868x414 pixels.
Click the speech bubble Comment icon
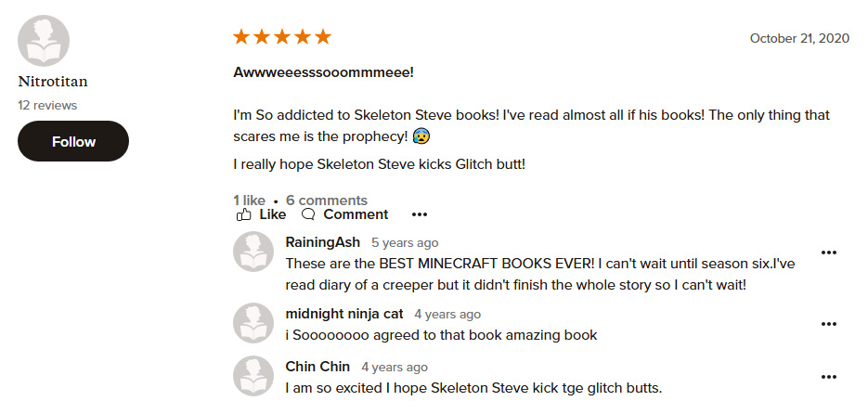click(x=308, y=214)
